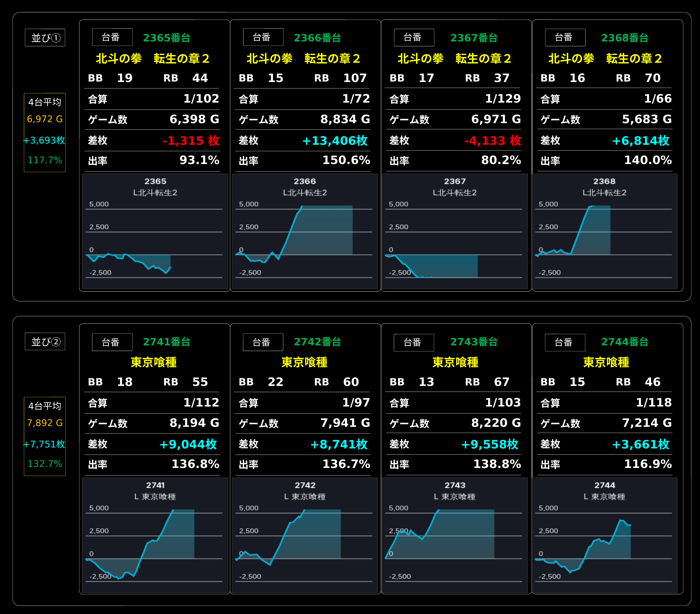This screenshot has height=614, width=700.
Task: Click the 東京喰種 title above machine 2743's stats
Action: (455, 362)
